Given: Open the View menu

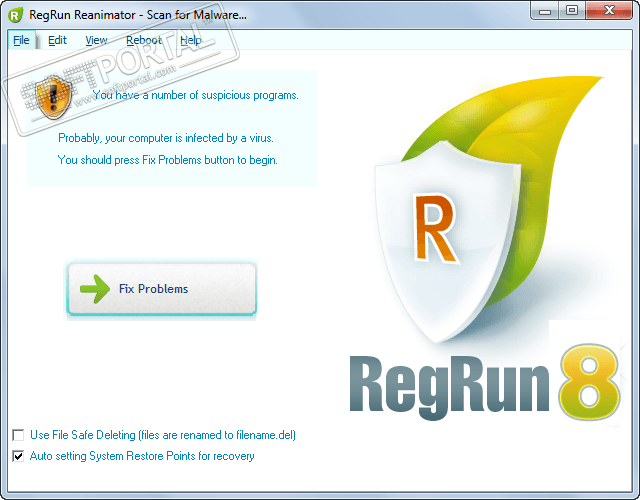Looking at the screenshot, I should [x=96, y=40].
